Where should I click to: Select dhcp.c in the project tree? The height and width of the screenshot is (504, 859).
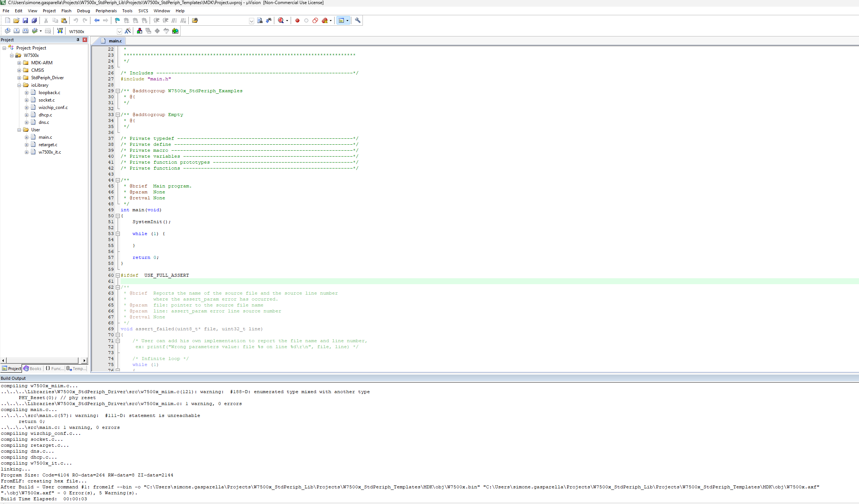(45, 115)
